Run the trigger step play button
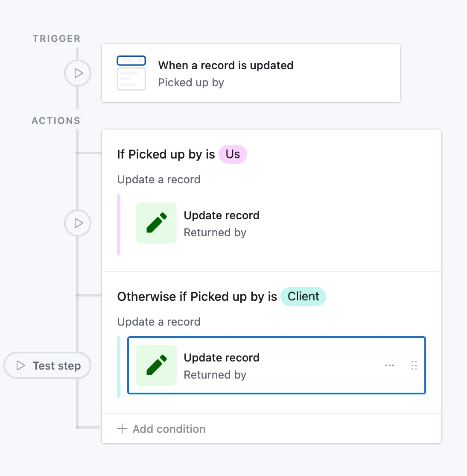 [78, 73]
